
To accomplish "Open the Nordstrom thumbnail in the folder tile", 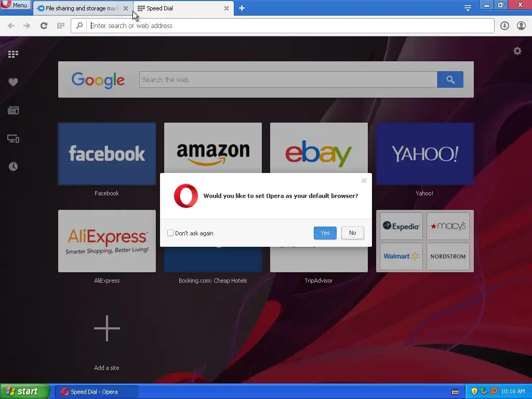I will pyautogui.click(x=448, y=256).
